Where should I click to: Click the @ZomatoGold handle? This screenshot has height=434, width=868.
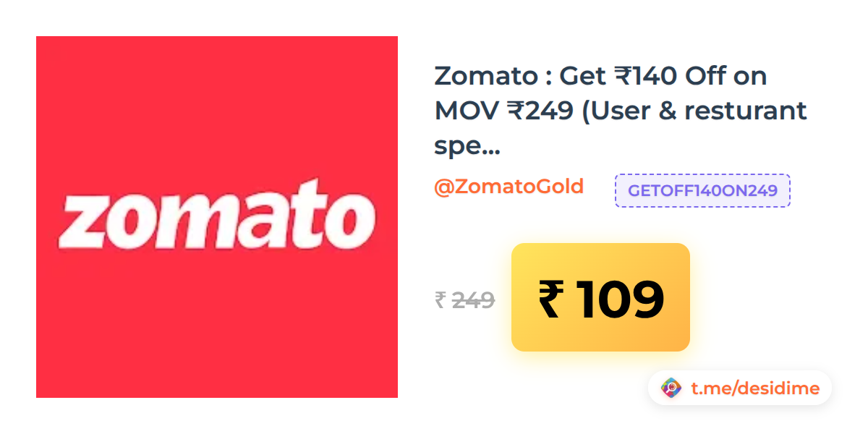509,187
